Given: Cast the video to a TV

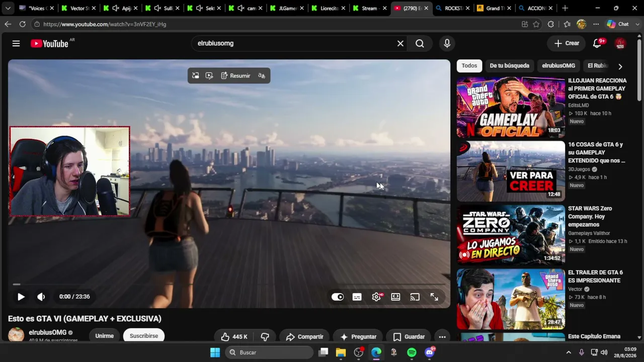Looking at the screenshot, I should coord(415,297).
